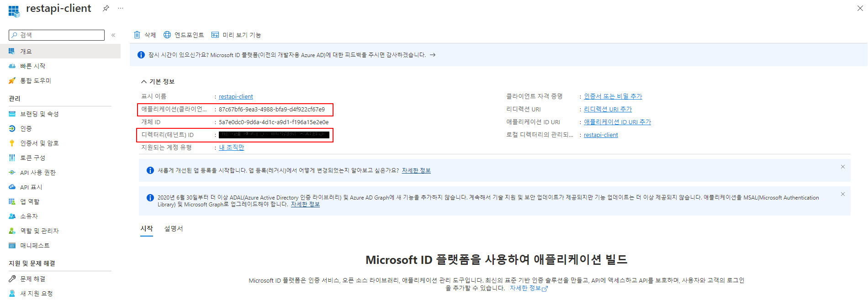Collapse the 기본 정보 section

pos(144,81)
